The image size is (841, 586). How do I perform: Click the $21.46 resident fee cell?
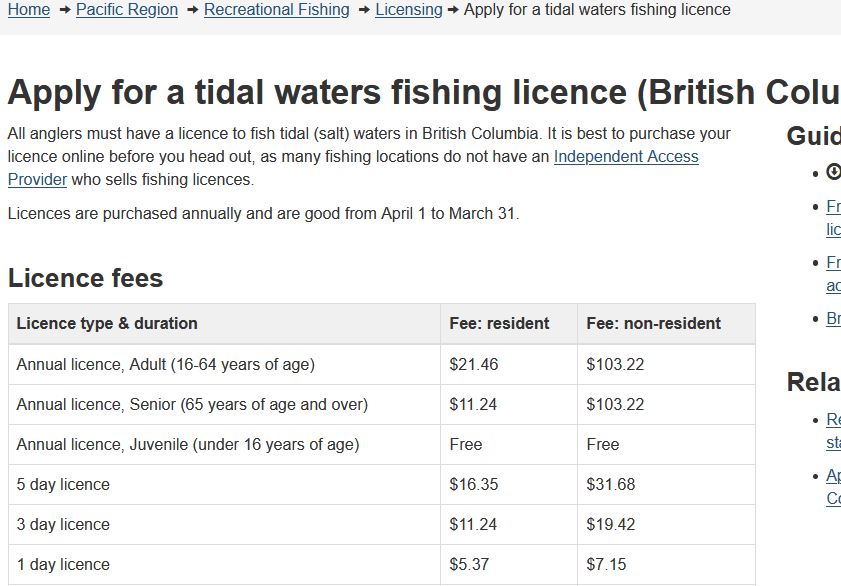(x=509, y=365)
